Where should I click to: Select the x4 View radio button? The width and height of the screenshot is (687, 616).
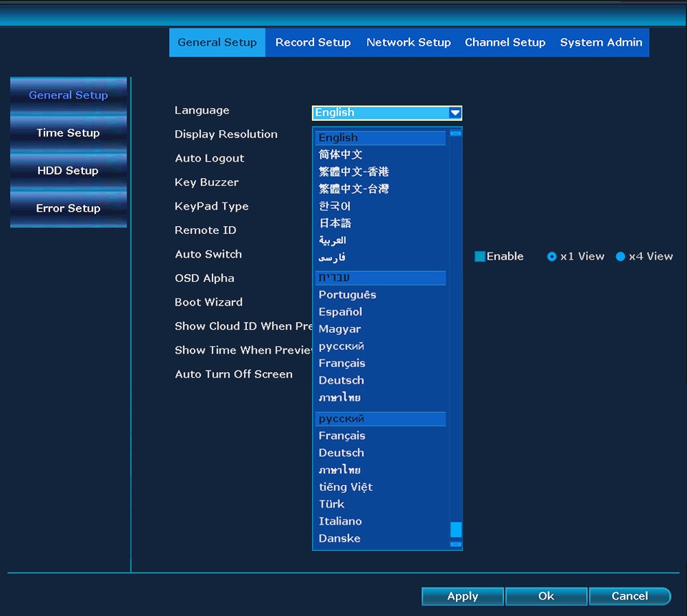coord(620,256)
